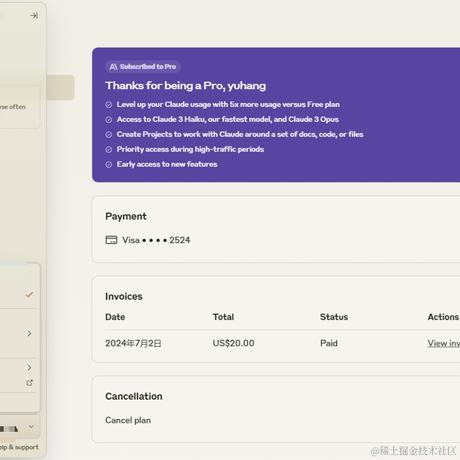This screenshot has width=460, height=460.
Task: Click the 'Subscribed to Pro' badge
Action: [143, 67]
